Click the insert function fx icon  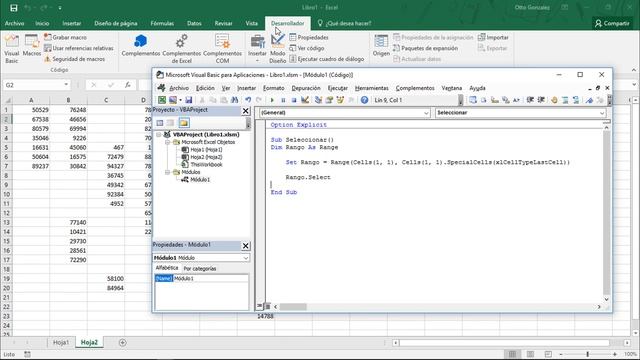coord(128,85)
